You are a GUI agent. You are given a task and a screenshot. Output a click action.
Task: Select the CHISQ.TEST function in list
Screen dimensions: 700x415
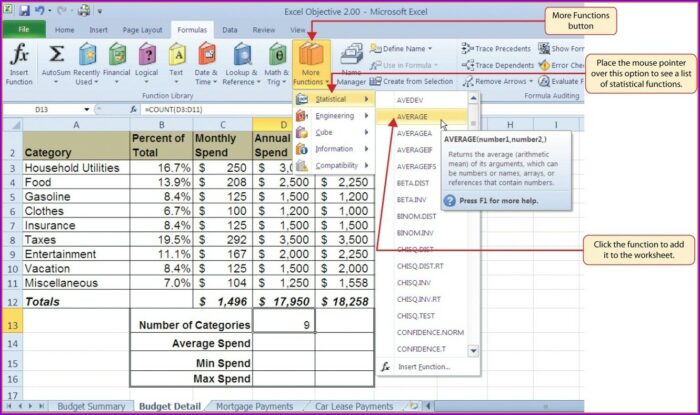(422, 316)
